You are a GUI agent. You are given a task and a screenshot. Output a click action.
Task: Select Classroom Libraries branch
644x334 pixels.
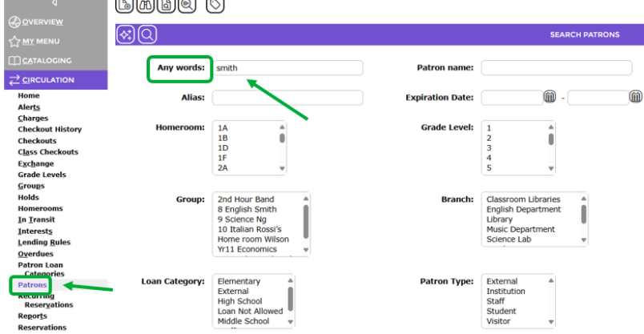tap(523, 199)
